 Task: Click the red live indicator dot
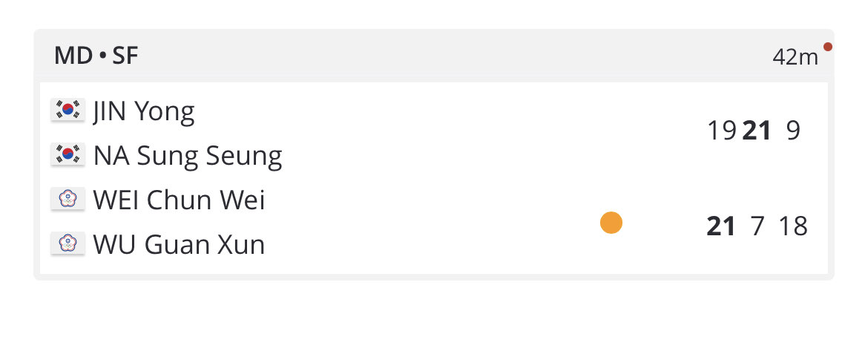coord(828,47)
